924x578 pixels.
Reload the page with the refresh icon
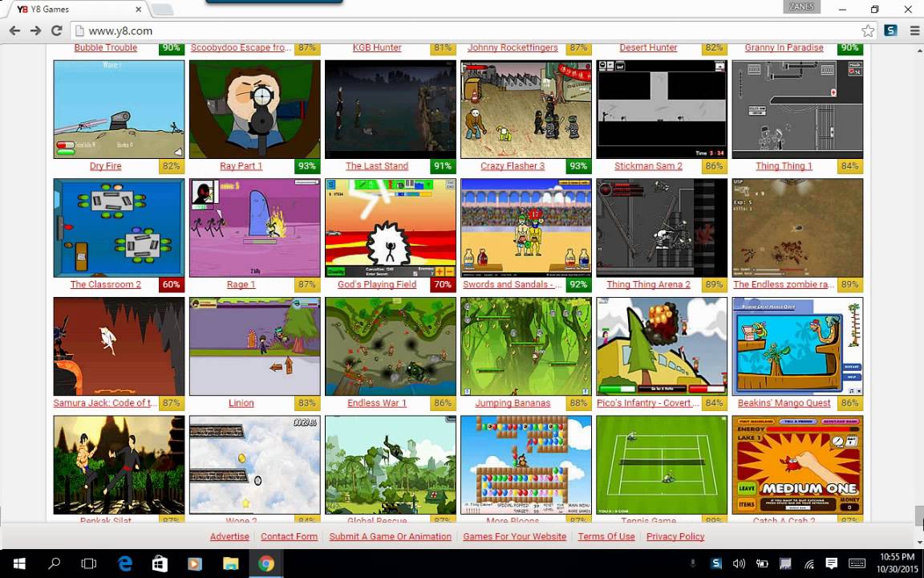pyautogui.click(x=57, y=31)
